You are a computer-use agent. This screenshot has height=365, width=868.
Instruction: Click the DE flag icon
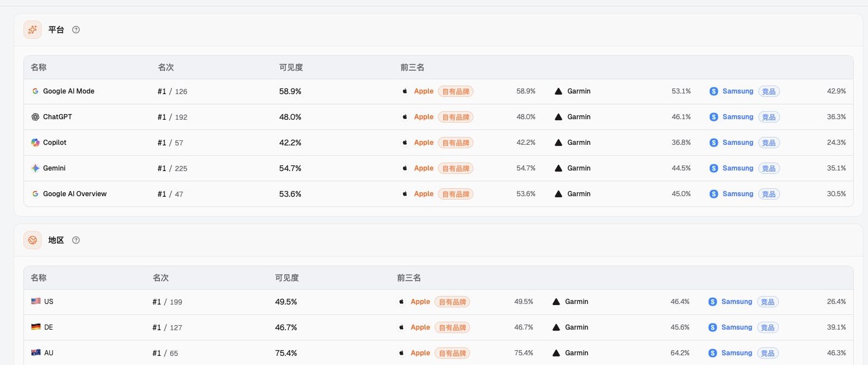coord(36,327)
